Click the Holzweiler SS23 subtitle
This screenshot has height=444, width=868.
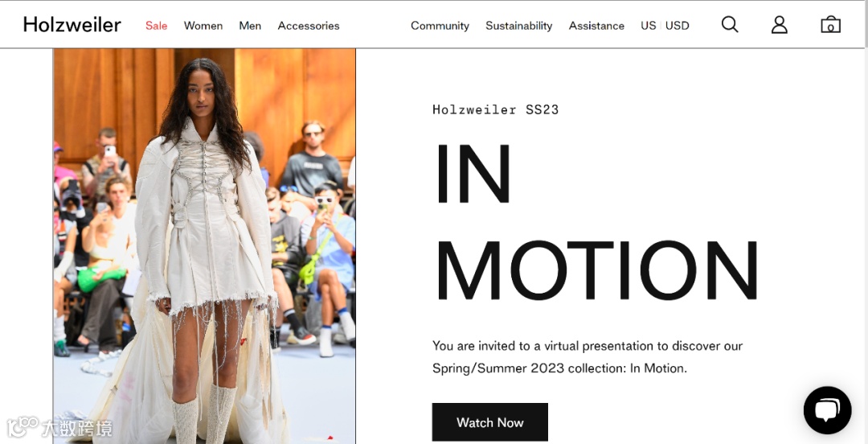[495, 109]
